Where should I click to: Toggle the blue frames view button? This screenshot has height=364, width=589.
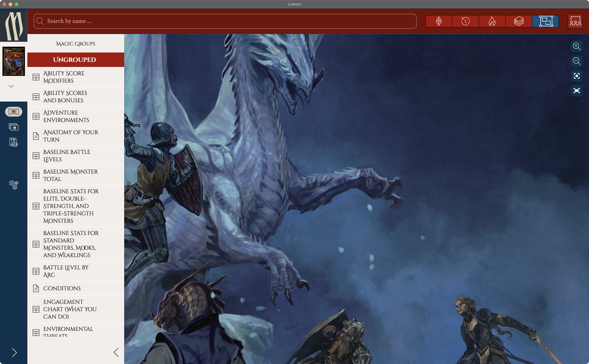(x=545, y=21)
